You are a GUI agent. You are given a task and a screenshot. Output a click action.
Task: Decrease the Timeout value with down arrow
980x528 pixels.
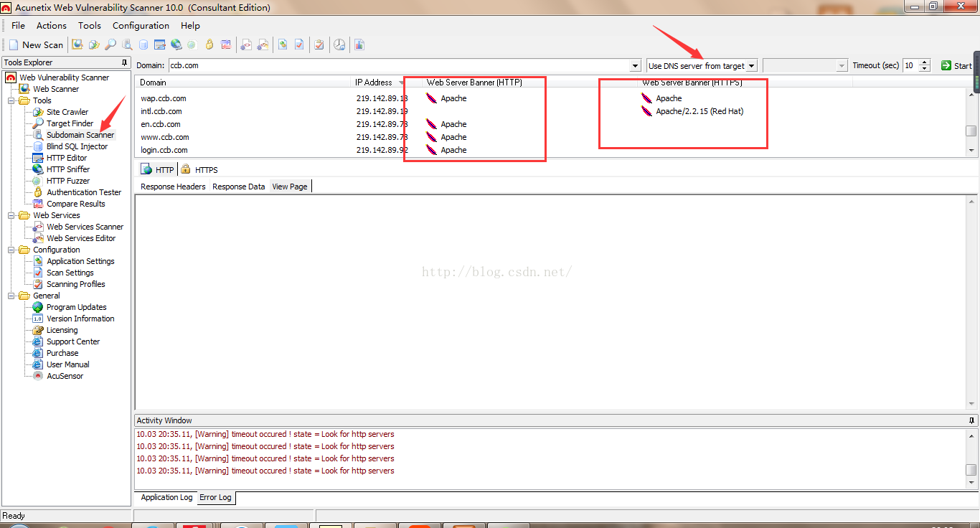point(924,69)
